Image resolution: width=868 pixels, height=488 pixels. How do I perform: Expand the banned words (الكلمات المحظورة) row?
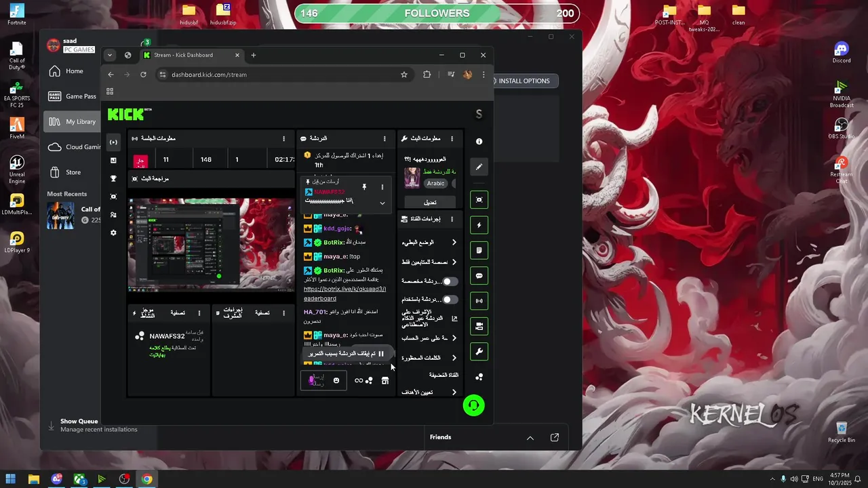(x=429, y=358)
